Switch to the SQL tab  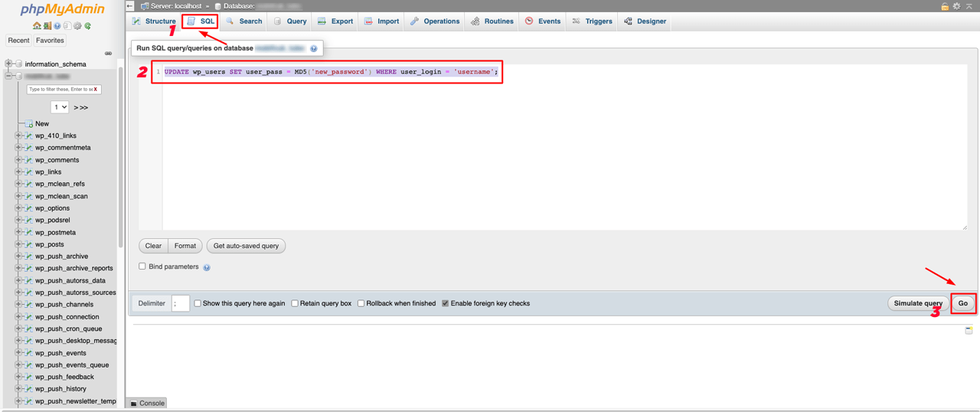[201, 21]
